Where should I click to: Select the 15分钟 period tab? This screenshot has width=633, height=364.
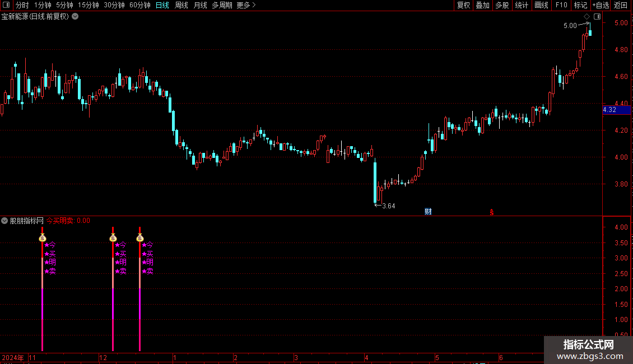click(x=88, y=5)
